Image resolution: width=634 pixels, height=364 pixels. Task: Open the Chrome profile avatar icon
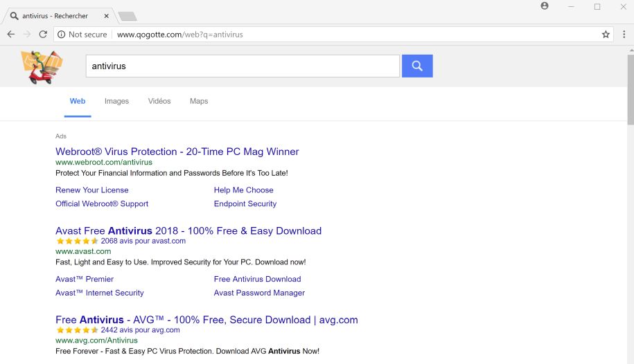(545, 6)
